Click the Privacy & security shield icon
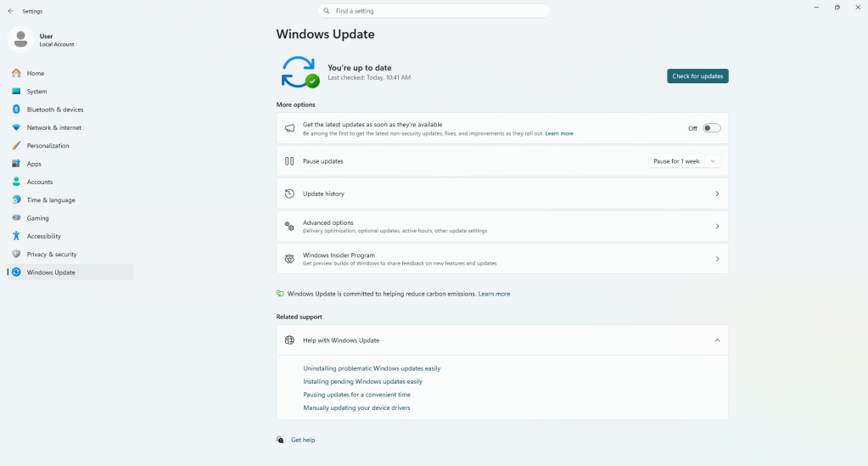 click(16, 255)
